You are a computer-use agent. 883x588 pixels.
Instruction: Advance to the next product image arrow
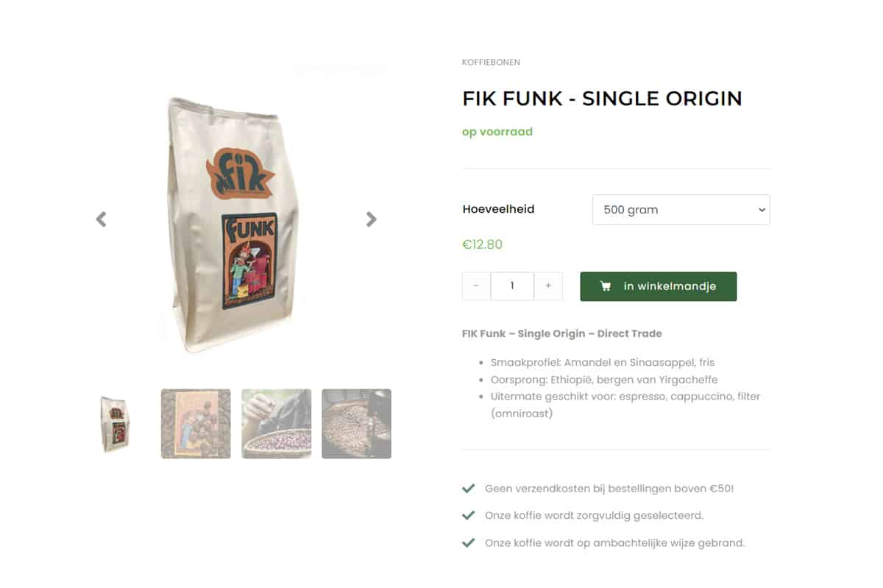click(x=372, y=219)
